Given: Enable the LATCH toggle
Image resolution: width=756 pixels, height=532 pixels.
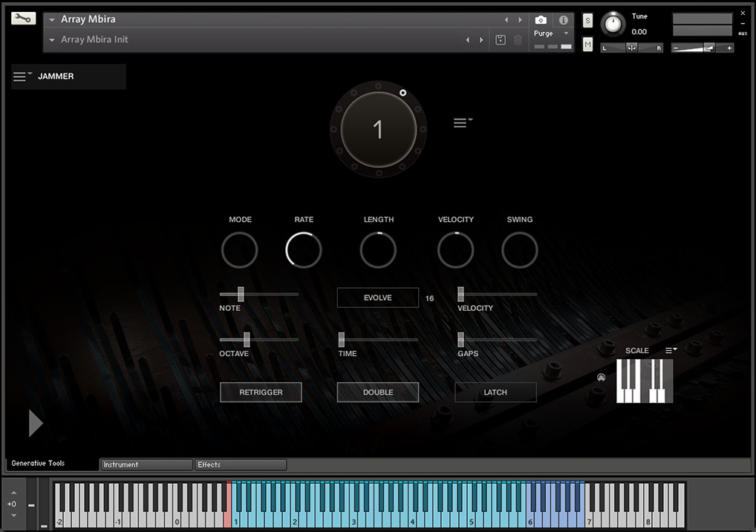Looking at the screenshot, I should pos(495,393).
